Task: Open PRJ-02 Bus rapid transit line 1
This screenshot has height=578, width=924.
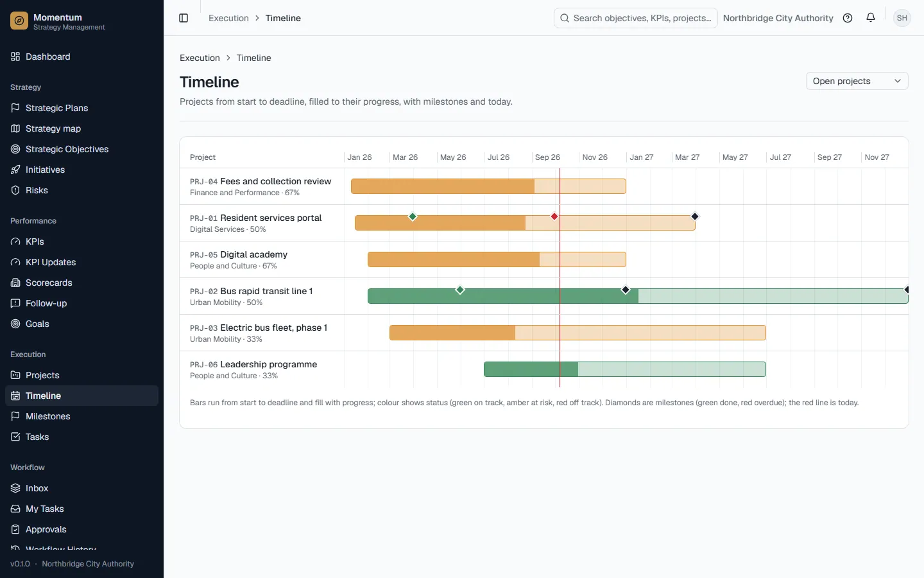Action: pos(252,292)
